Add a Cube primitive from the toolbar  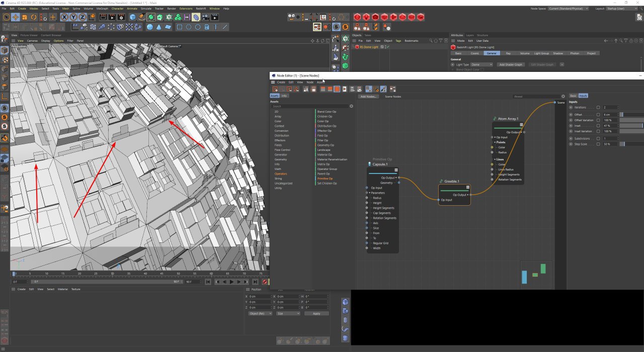click(x=133, y=17)
